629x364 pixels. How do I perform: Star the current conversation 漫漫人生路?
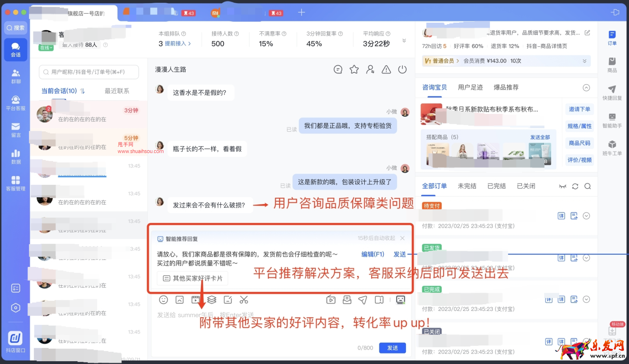coord(354,69)
